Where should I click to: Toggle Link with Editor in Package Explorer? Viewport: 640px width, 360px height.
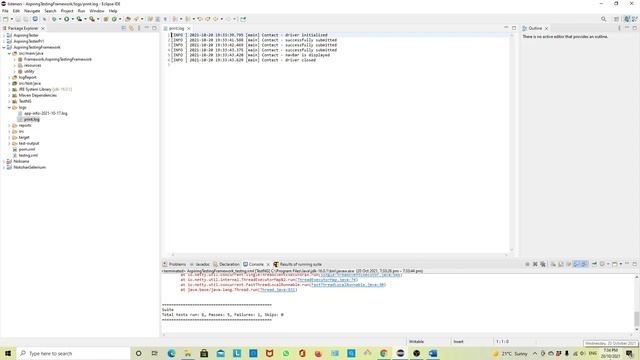click(x=131, y=28)
